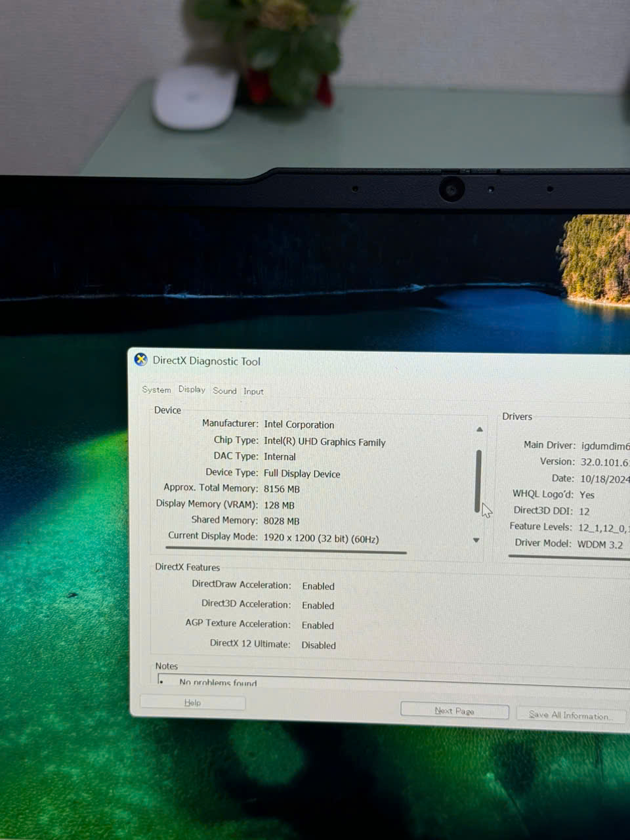Click Device list scroll down arrow
630x840 pixels.
[476, 540]
